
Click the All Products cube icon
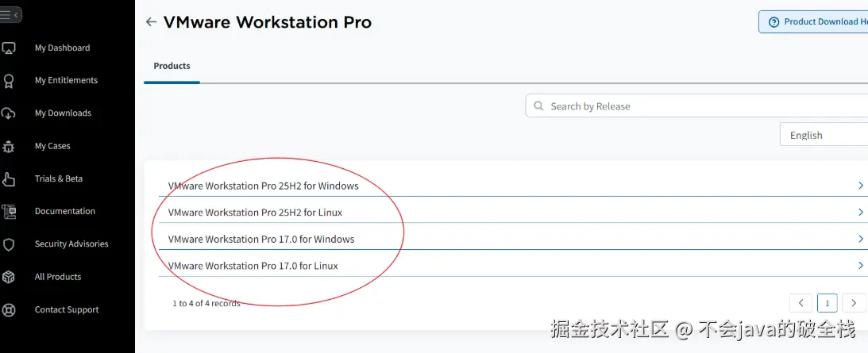9,278
